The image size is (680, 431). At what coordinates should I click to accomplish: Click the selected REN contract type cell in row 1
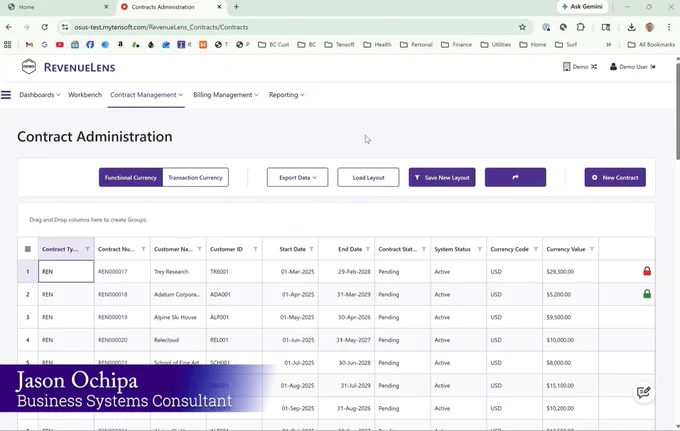[x=66, y=271]
